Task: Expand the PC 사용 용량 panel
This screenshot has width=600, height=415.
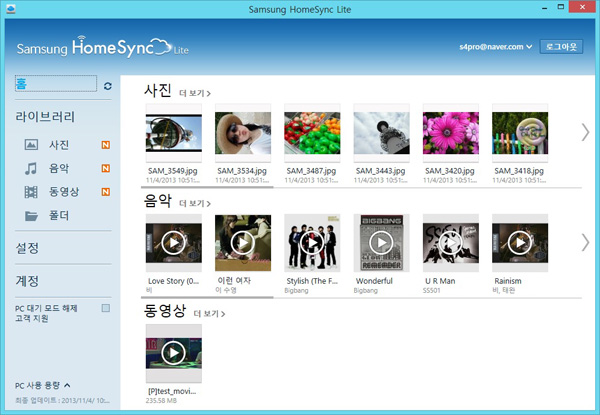Action: click(43, 385)
